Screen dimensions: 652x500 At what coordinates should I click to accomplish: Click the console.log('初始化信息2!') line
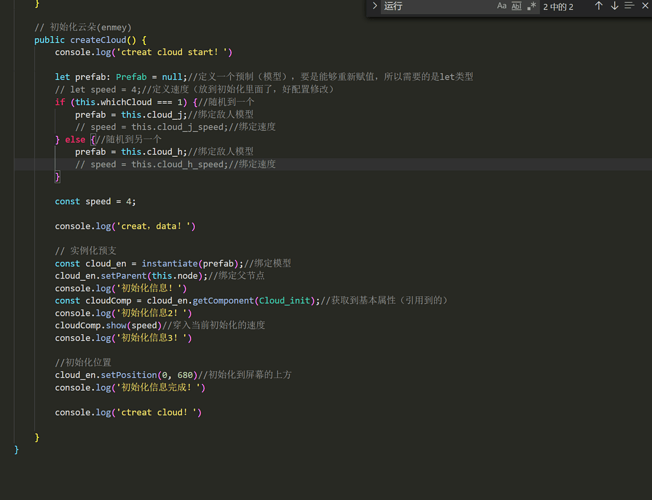point(123,313)
